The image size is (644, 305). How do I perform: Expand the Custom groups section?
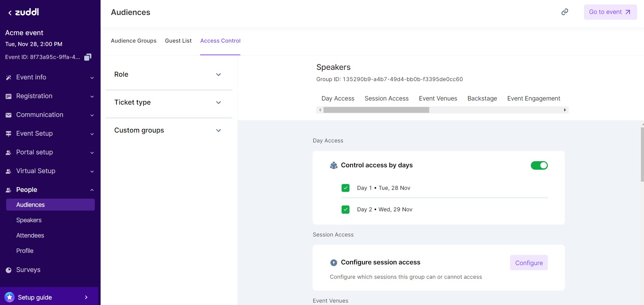pyautogui.click(x=219, y=131)
